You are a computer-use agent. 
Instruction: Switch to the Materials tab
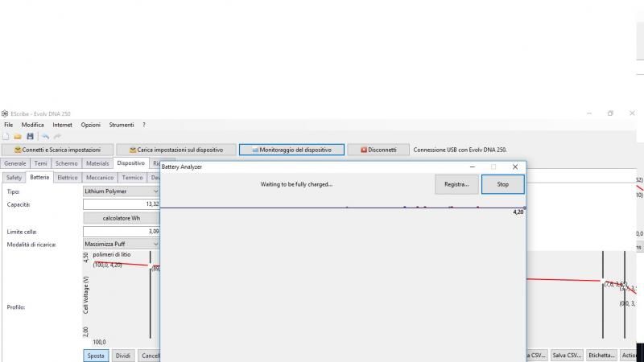(97, 163)
